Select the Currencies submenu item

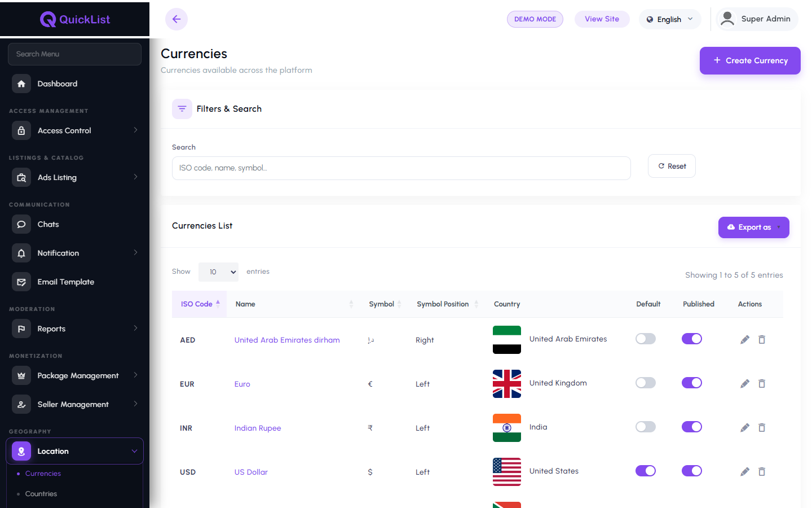[43, 474]
